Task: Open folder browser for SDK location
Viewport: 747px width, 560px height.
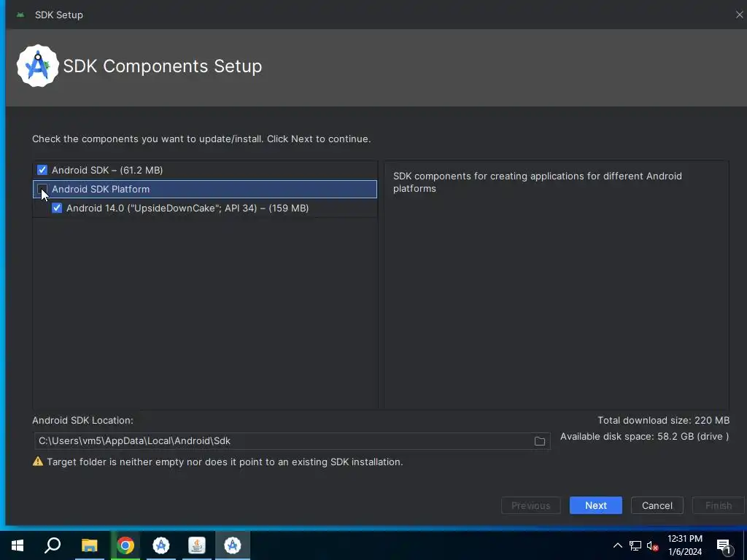Action: pos(540,441)
